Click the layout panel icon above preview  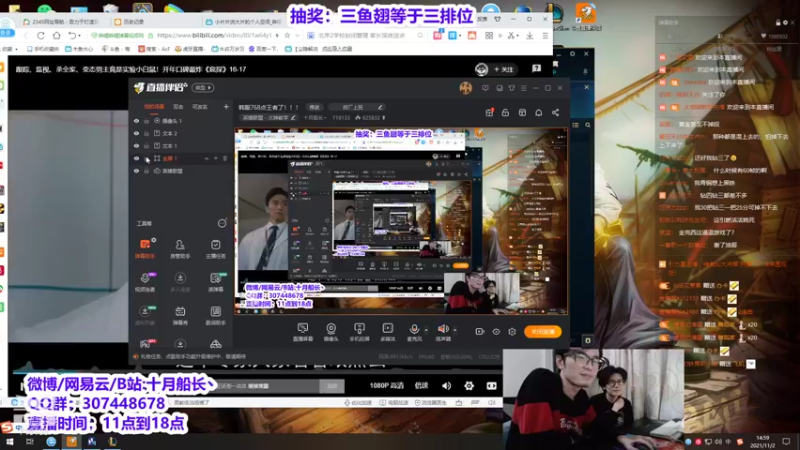click(522, 112)
